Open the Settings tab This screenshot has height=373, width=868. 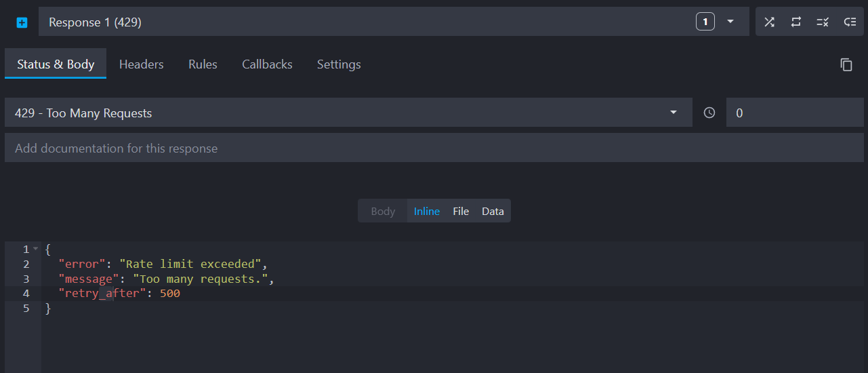click(339, 64)
